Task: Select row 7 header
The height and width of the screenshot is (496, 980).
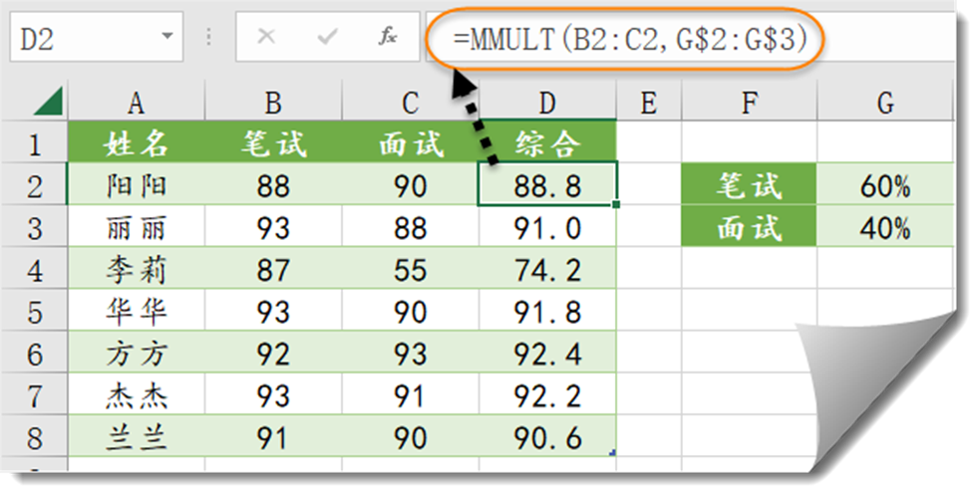Action: pyautogui.click(x=34, y=394)
